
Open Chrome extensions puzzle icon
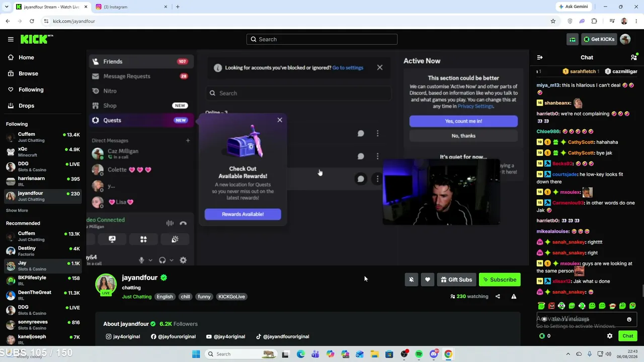[594, 21]
